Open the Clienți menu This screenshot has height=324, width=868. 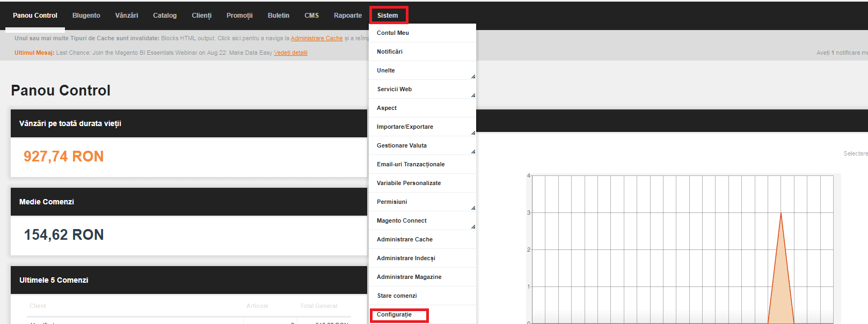click(202, 16)
